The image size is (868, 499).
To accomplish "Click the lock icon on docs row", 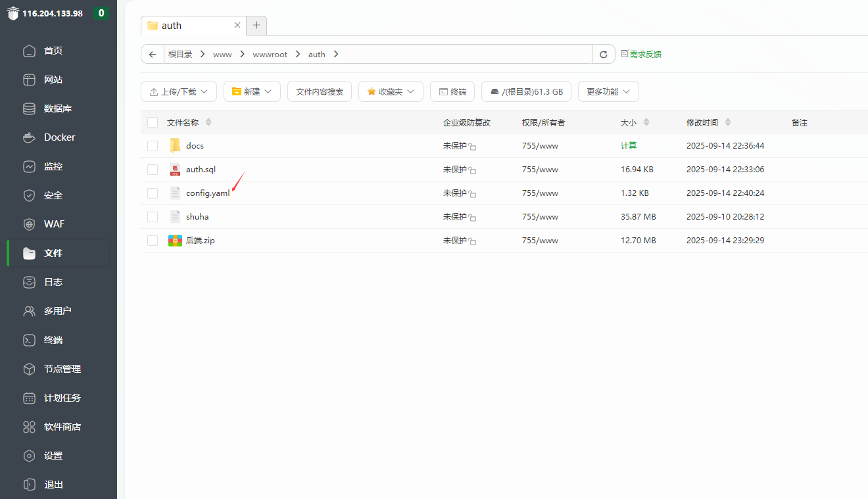I will coord(473,147).
